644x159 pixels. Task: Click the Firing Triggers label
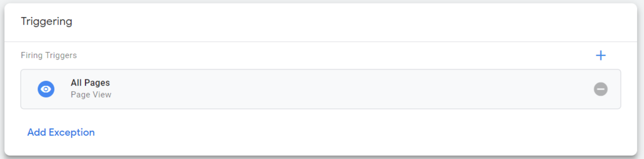[49, 55]
